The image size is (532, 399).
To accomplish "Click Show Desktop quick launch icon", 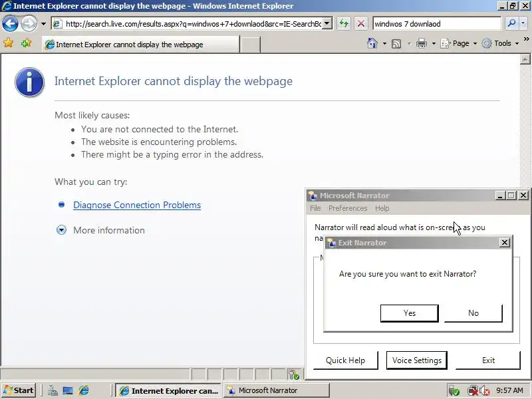I will (68, 391).
